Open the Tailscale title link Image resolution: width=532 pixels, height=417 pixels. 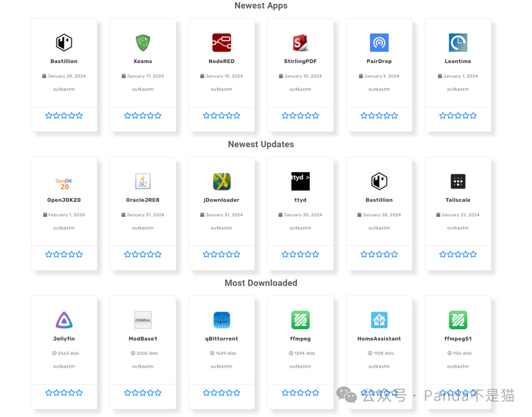[x=458, y=200]
